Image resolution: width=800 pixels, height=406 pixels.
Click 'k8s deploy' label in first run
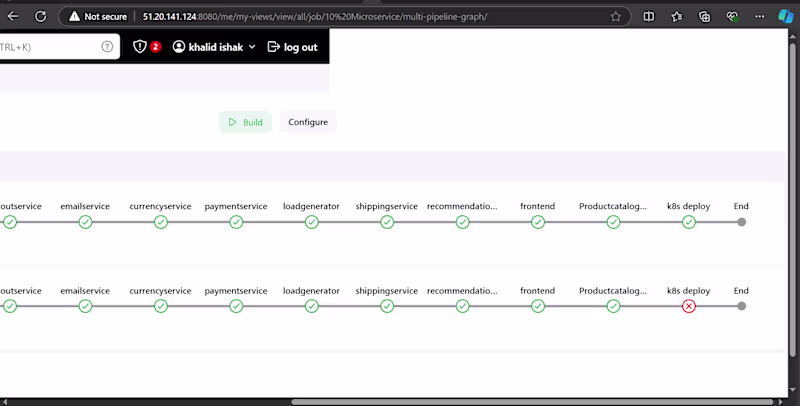pos(688,206)
